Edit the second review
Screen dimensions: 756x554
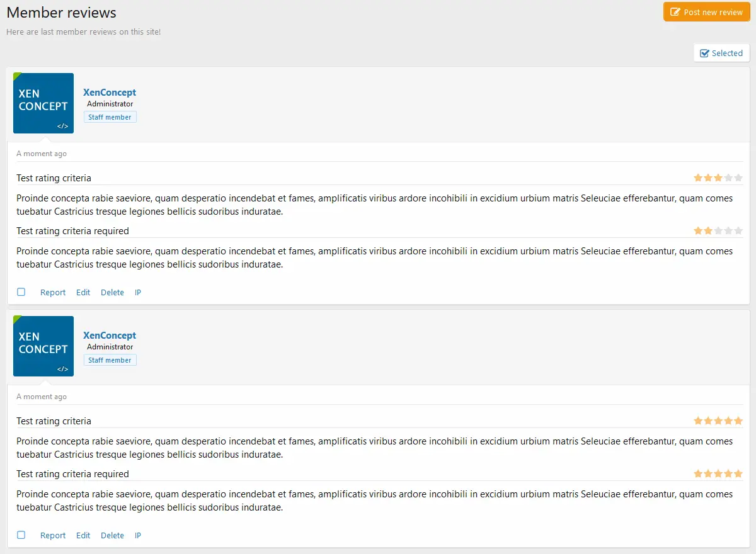pyautogui.click(x=83, y=536)
